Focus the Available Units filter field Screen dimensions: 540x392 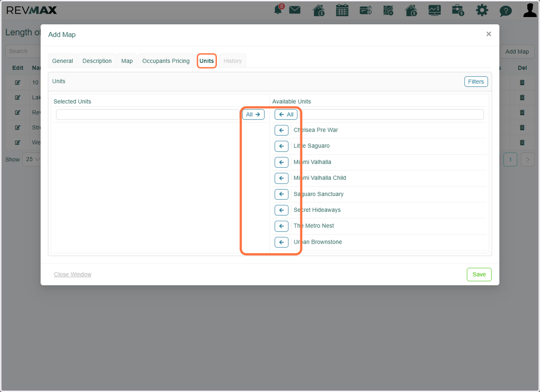(391, 115)
